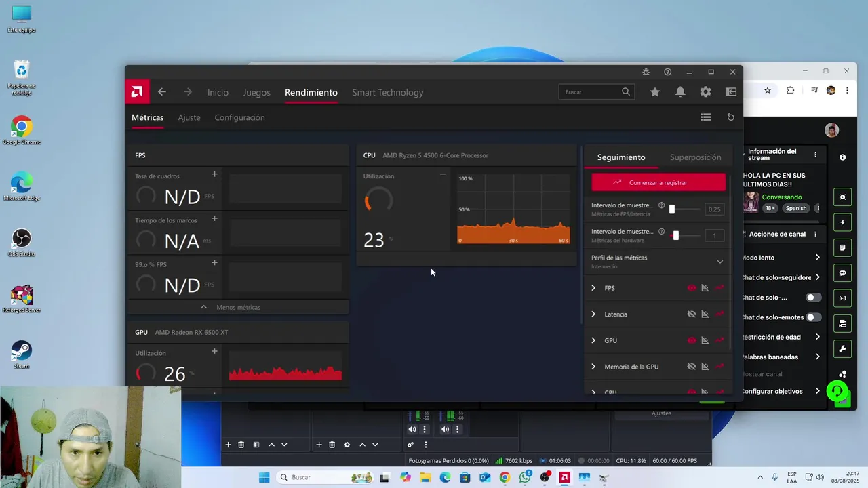Hide GPU metrics with eye icon
Screen dimensions: 868x488
(x=692, y=340)
